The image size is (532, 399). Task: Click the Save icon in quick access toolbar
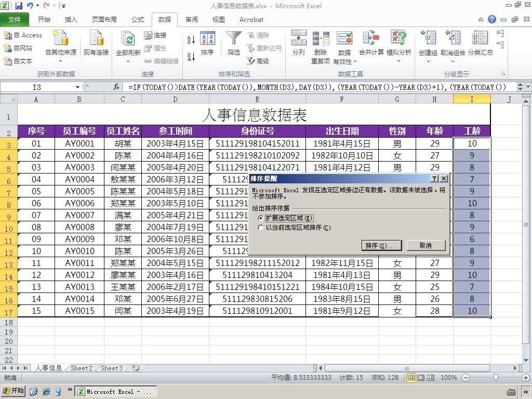(18, 5)
